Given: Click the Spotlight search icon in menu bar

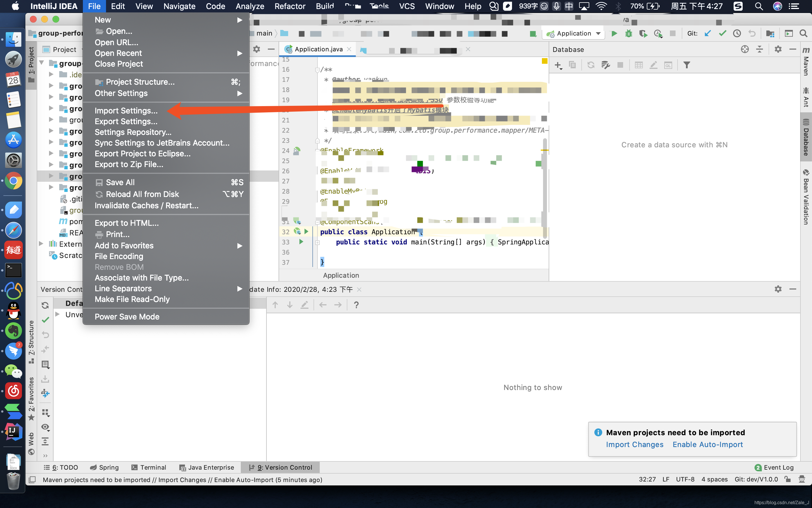Looking at the screenshot, I should 759,6.
